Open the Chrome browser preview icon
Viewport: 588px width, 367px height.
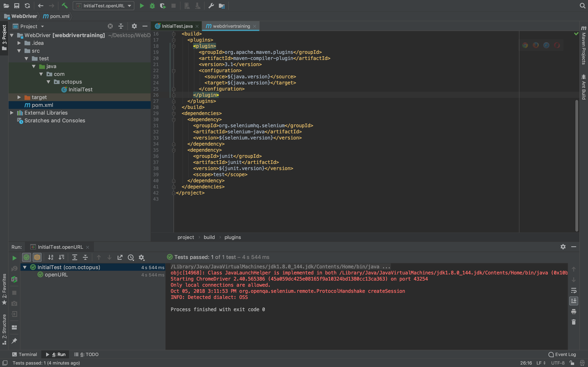point(525,45)
